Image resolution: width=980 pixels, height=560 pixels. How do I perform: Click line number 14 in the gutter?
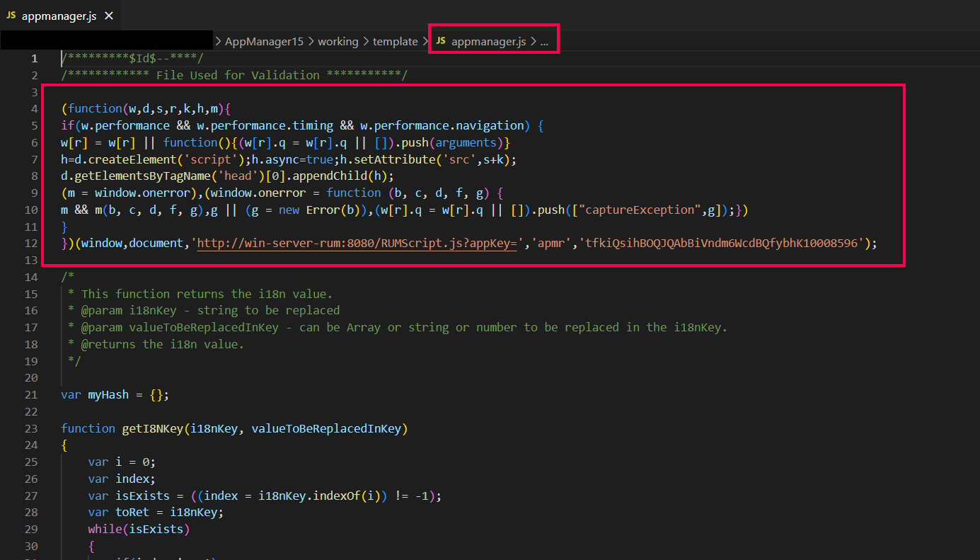[31, 277]
